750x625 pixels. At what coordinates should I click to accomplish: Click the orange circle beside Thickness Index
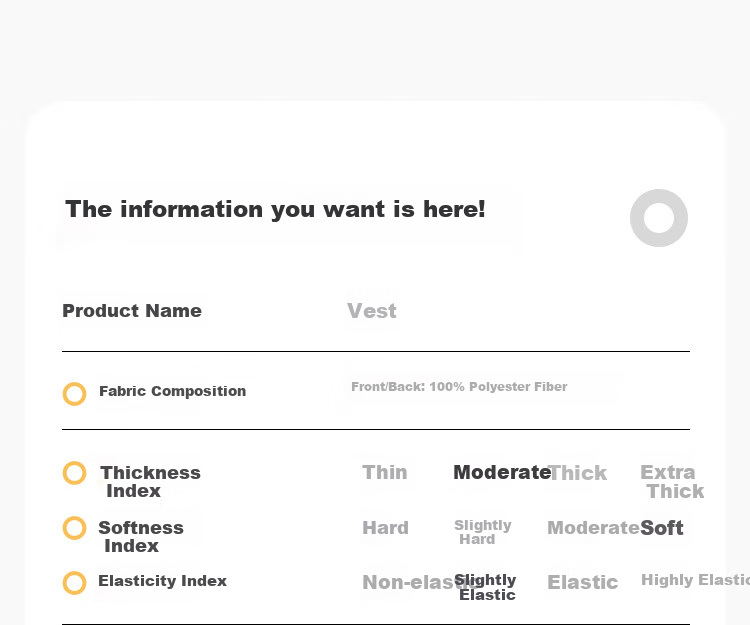click(x=75, y=473)
